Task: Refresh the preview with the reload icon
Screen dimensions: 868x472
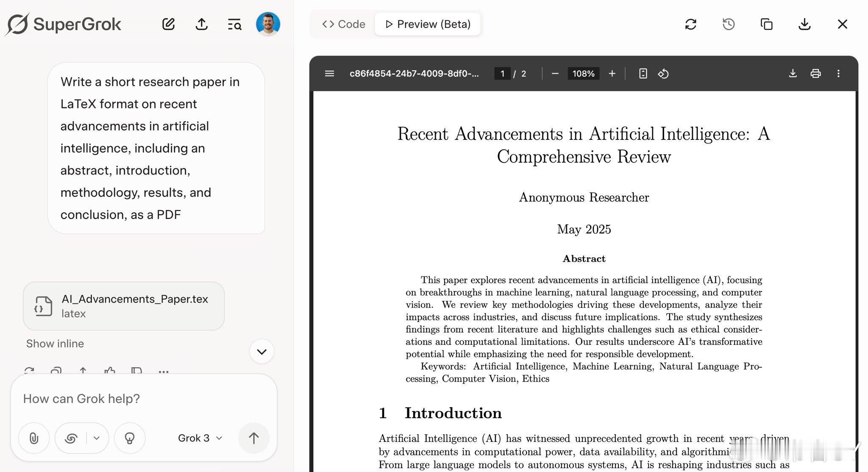Action: pyautogui.click(x=691, y=24)
